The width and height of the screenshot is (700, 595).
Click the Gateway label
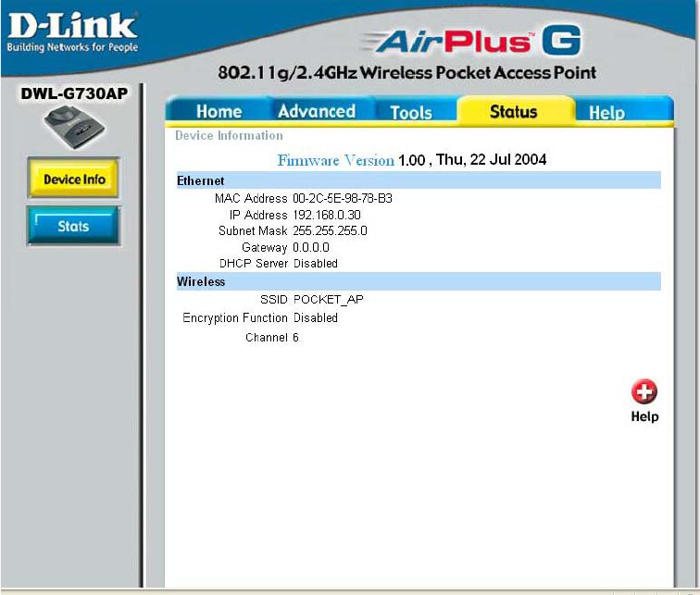264,248
